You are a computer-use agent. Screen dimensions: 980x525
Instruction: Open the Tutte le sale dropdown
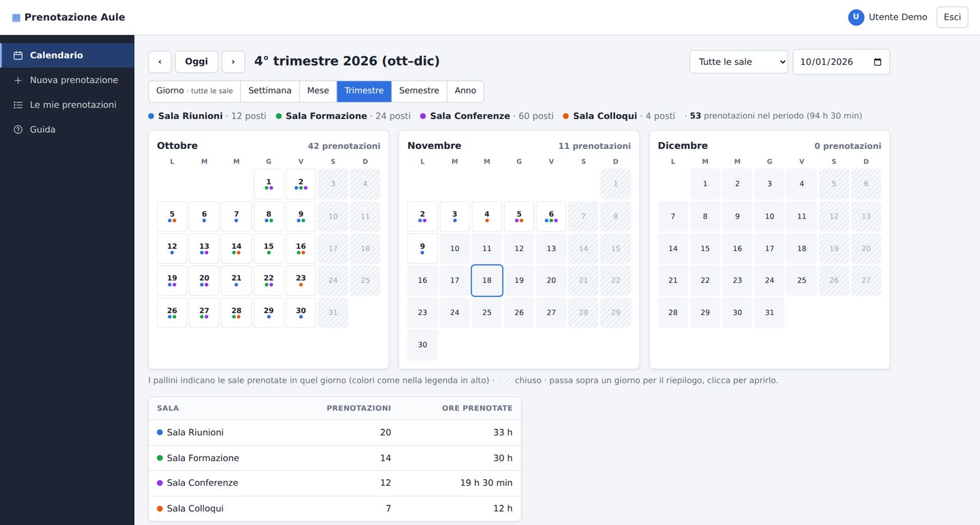(x=739, y=62)
